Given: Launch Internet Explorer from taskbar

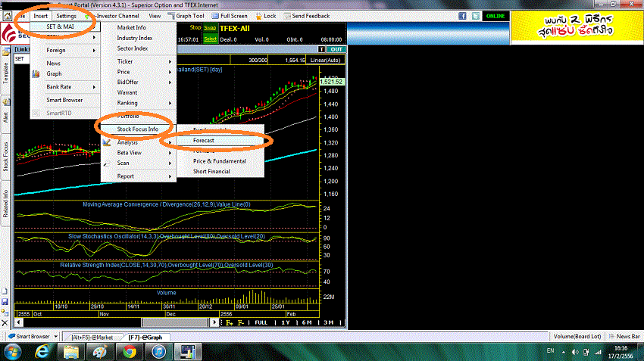Looking at the screenshot, I should pyautogui.click(x=42, y=352).
